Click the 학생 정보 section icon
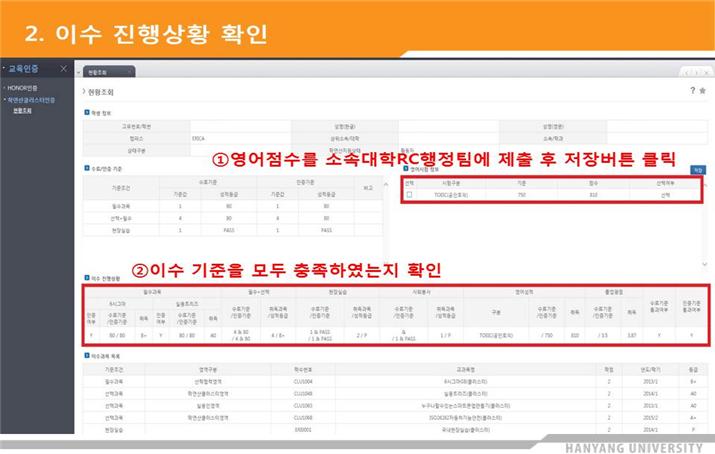 pyautogui.click(x=87, y=112)
